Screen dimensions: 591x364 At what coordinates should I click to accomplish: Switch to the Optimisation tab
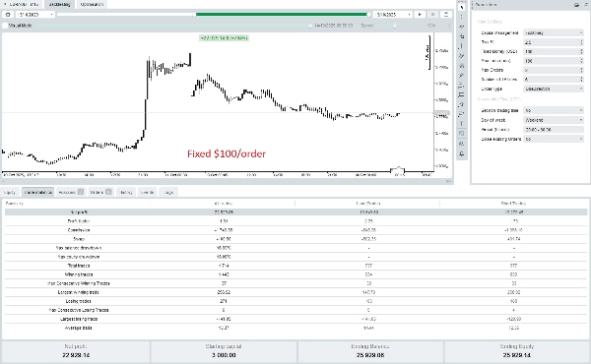(x=92, y=5)
